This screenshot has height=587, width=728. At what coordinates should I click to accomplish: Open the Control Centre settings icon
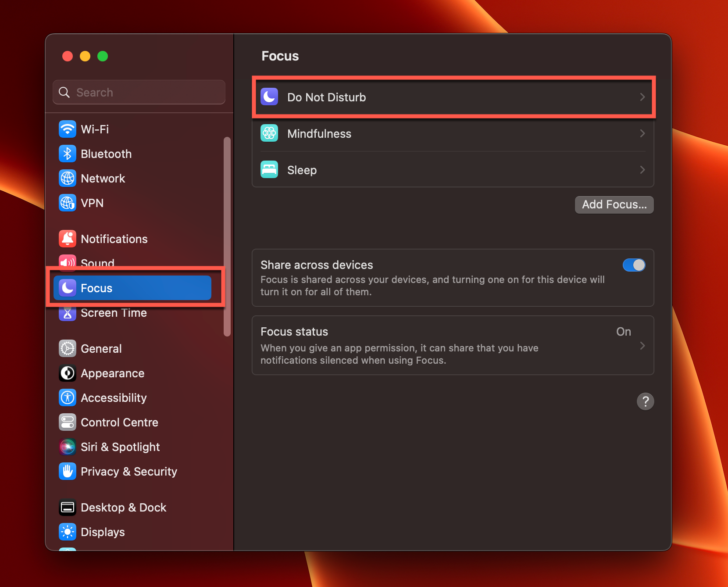(67, 422)
